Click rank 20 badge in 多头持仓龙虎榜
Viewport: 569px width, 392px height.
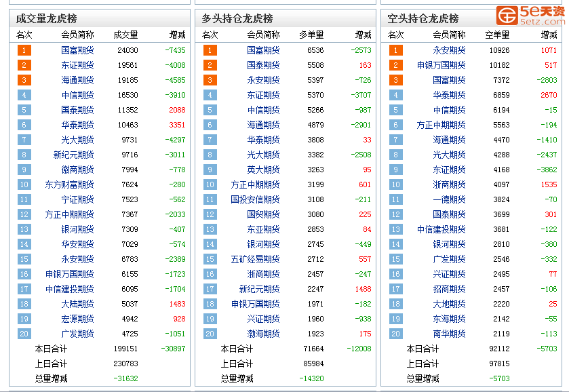pyautogui.click(x=210, y=334)
